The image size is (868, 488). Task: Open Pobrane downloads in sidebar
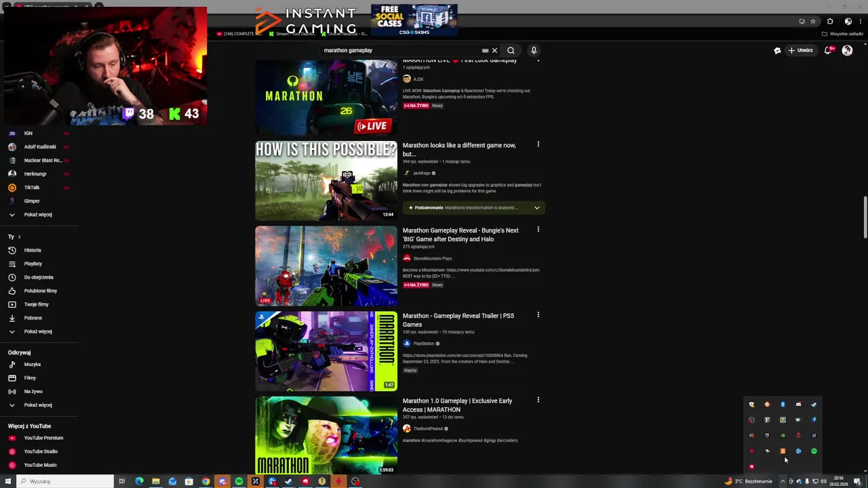tap(33, 318)
